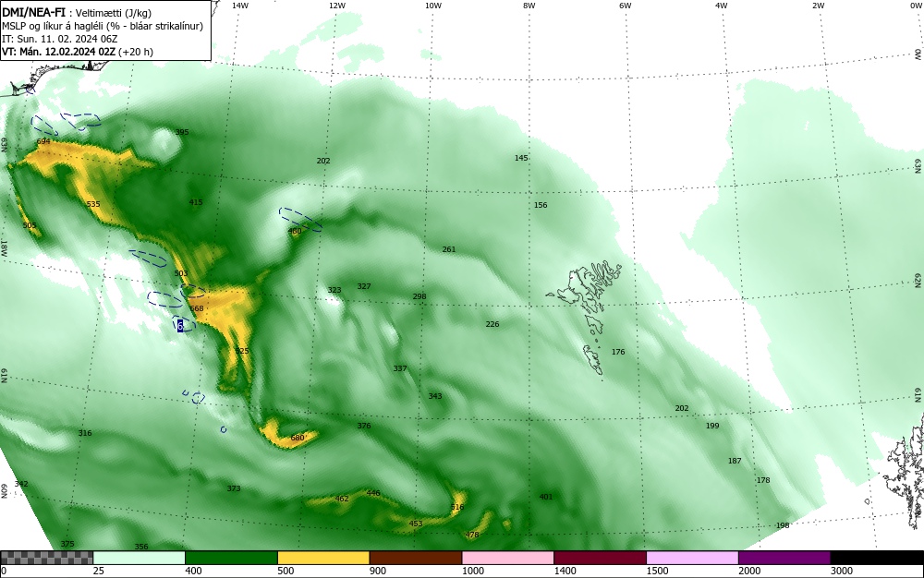This screenshot has width=924, height=578.
Task: Click the map value 226
Action: click(x=492, y=324)
